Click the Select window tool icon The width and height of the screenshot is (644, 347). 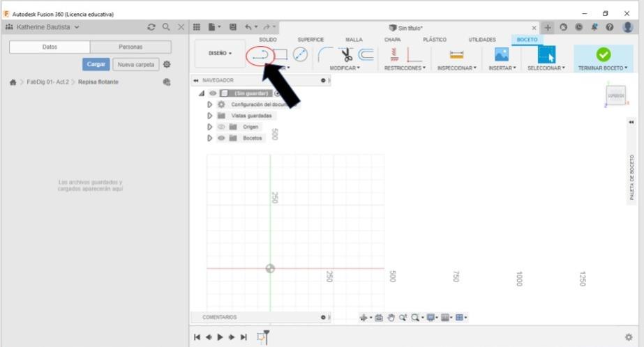[x=546, y=54]
